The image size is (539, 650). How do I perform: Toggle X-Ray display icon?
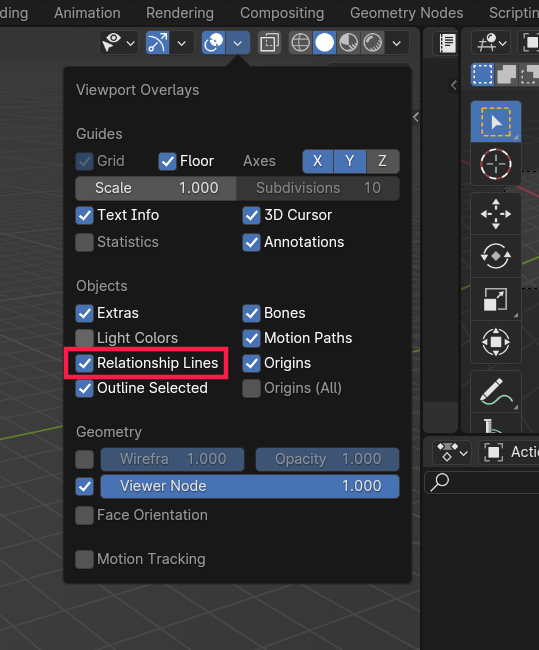269,43
